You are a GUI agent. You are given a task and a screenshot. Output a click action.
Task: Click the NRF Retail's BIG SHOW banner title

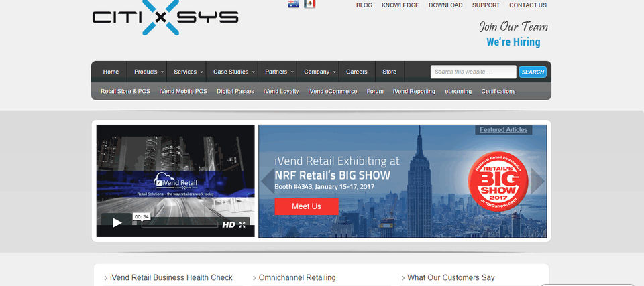(332, 175)
